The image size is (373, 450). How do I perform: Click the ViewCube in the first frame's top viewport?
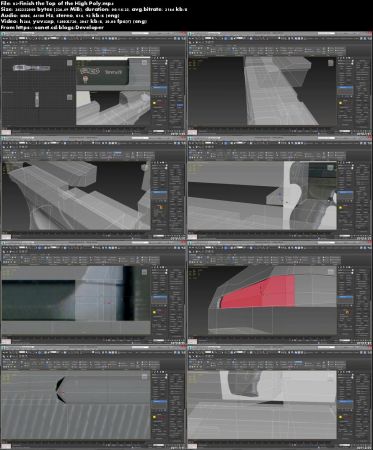(69, 63)
